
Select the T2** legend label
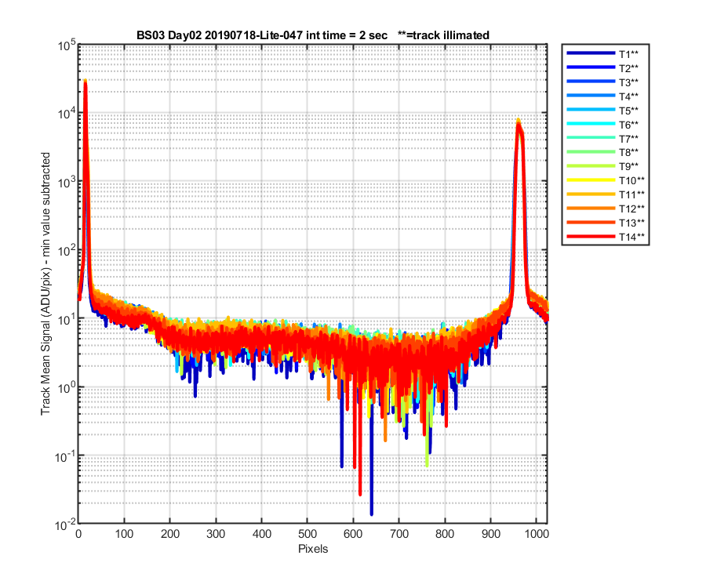pos(628,68)
